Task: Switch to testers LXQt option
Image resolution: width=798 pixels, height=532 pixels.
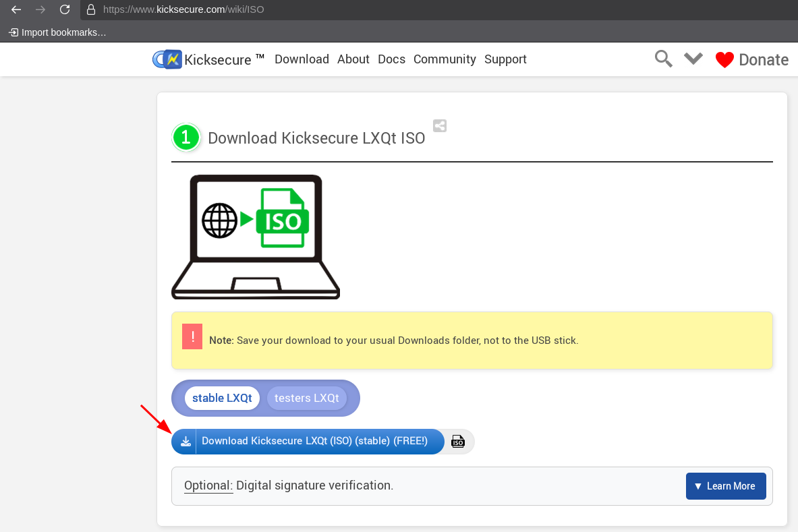Action: [x=307, y=398]
